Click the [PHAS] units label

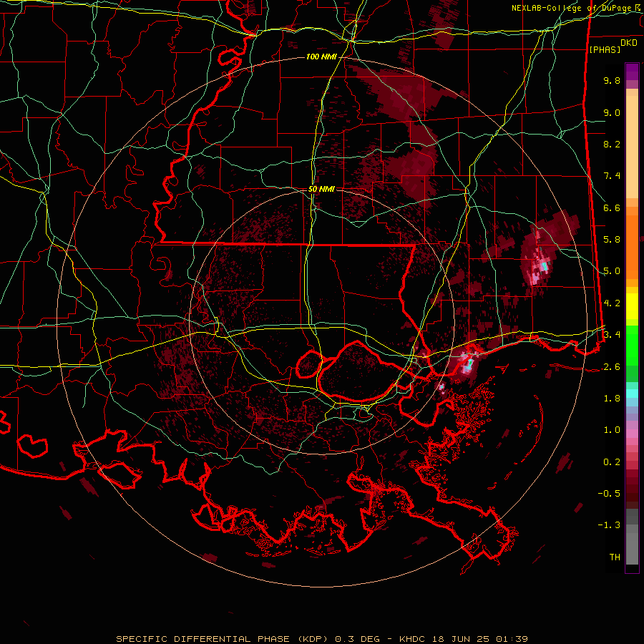pos(605,49)
